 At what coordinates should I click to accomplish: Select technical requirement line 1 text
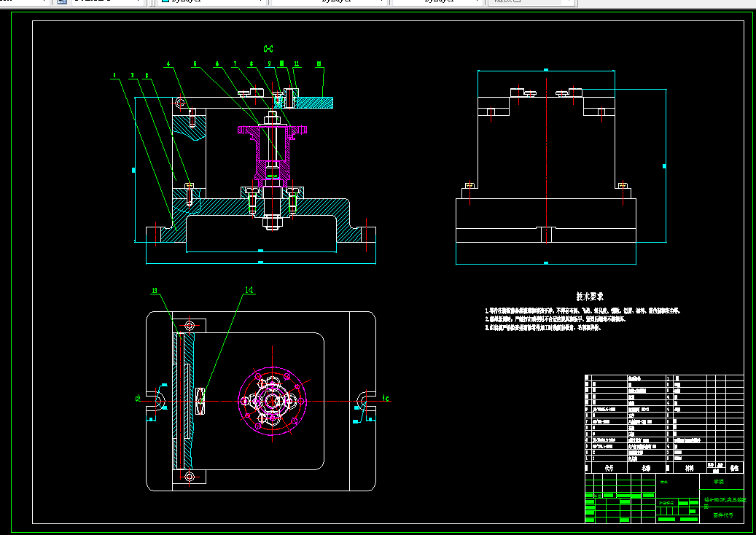582,311
